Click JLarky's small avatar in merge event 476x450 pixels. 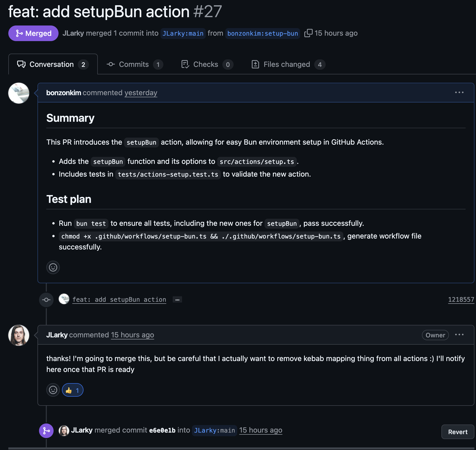(x=64, y=430)
